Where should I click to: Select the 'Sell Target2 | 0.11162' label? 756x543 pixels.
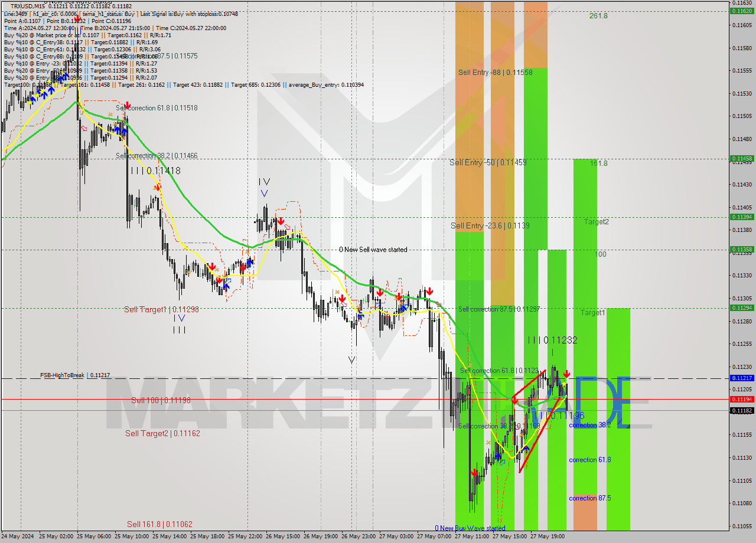tap(162, 433)
